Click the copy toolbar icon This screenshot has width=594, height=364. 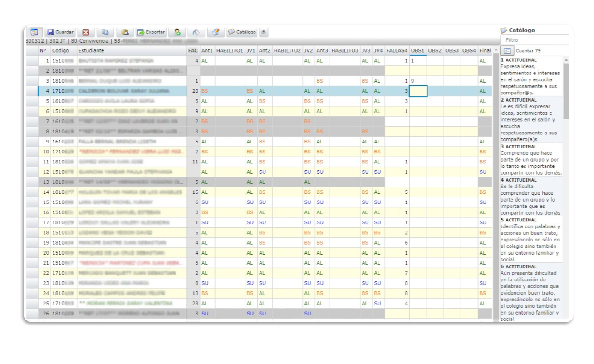pos(105,32)
